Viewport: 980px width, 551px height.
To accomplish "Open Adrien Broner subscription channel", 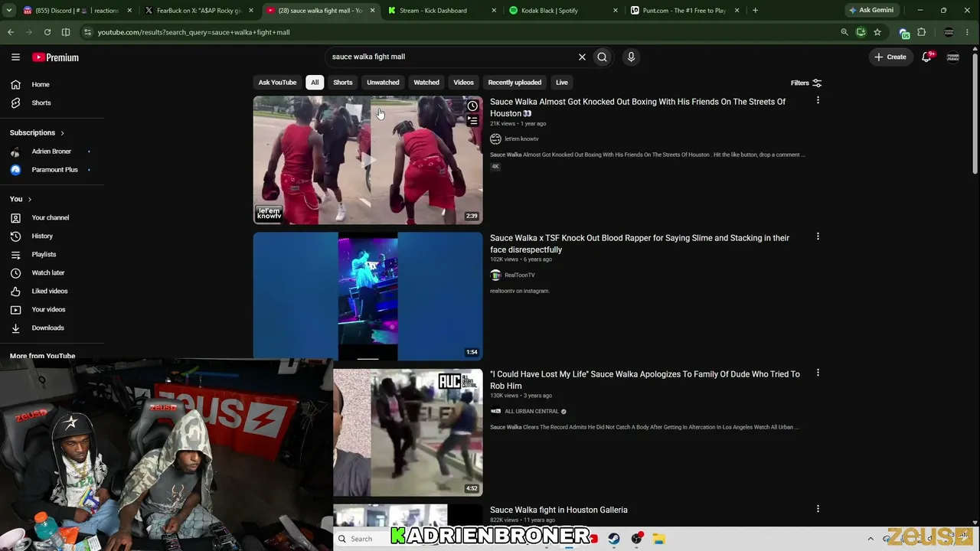I will [51, 152].
